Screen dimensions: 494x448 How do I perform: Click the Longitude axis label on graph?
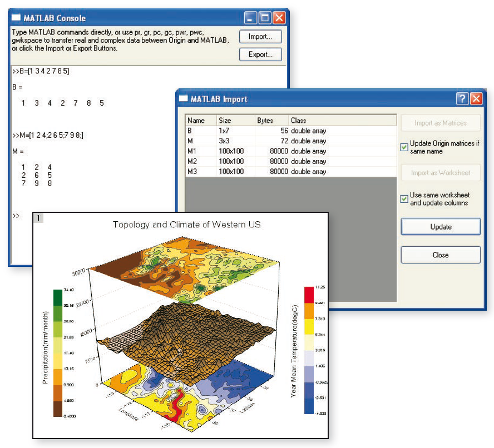129,414
